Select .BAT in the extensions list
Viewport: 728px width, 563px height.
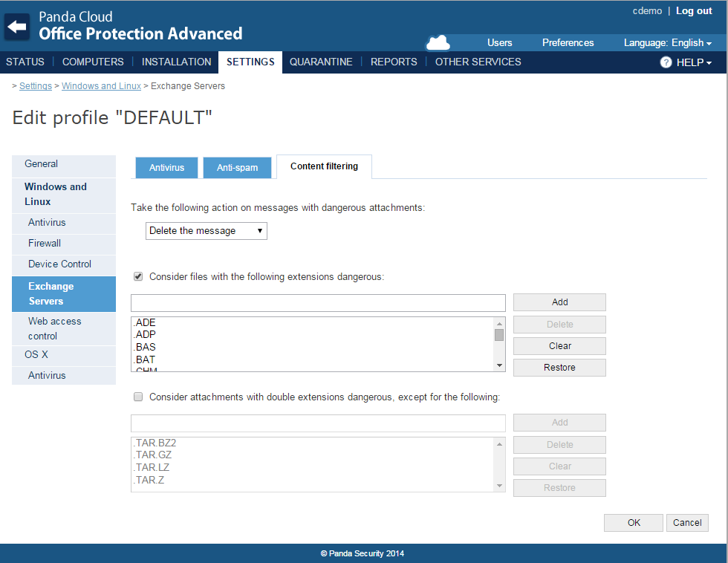point(313,359)
